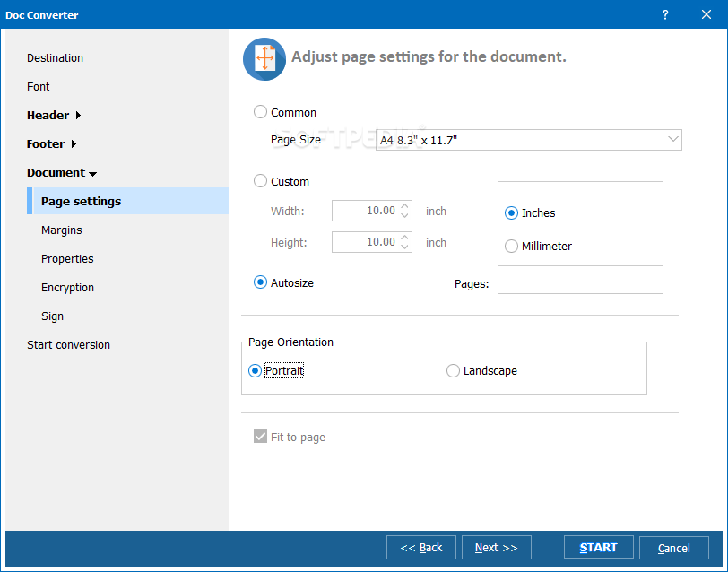
Task: Increase Width using the up stepper arrow
Action: pyautogui.click(x=404, y=206)
